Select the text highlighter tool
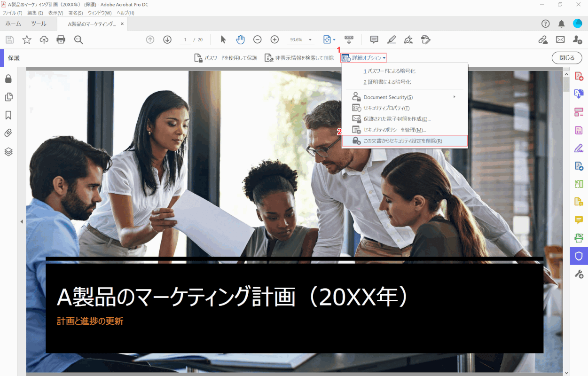The width and height of the screenshot is (588, 376). coord(391,39)
